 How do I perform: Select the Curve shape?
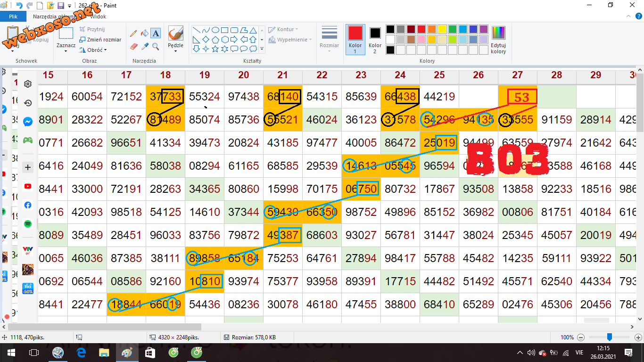pos(206,30)
